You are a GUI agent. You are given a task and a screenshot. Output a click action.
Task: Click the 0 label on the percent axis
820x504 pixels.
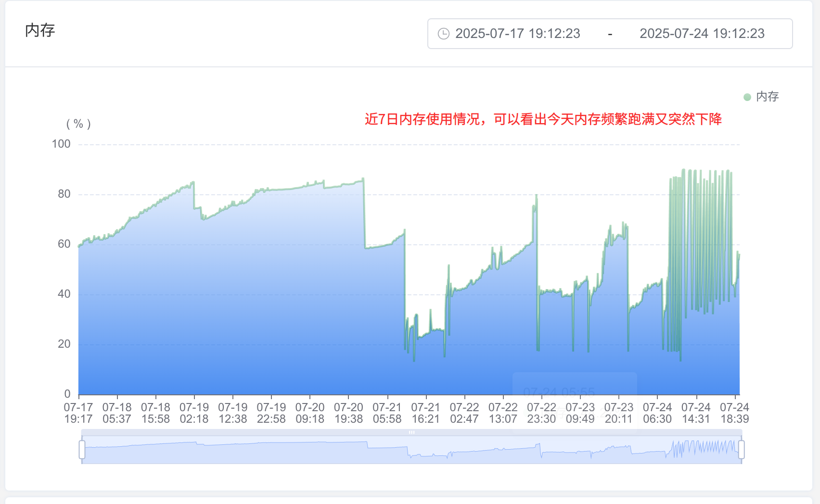(67, 394)
